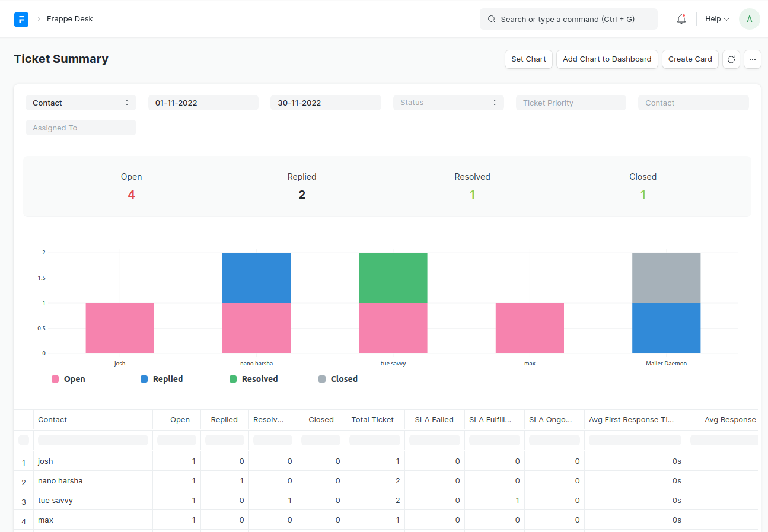
Task: Open notifications via the bell icon
Action: tap(681, 19)
